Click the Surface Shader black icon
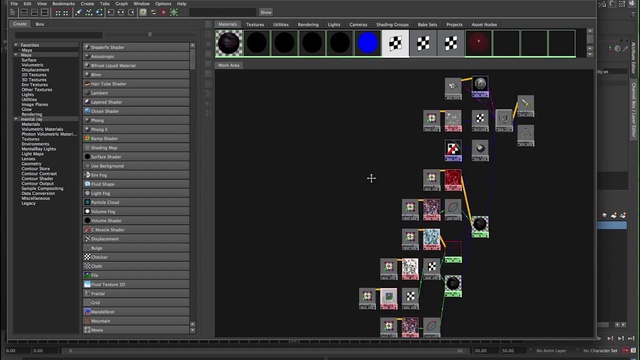 coord(87,157)
